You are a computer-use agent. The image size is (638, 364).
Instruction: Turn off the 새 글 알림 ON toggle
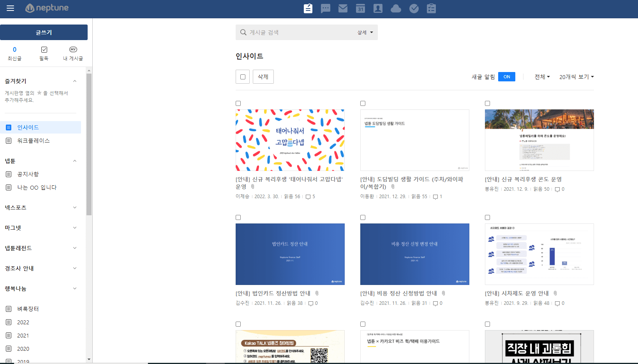(x=506, y=77)
